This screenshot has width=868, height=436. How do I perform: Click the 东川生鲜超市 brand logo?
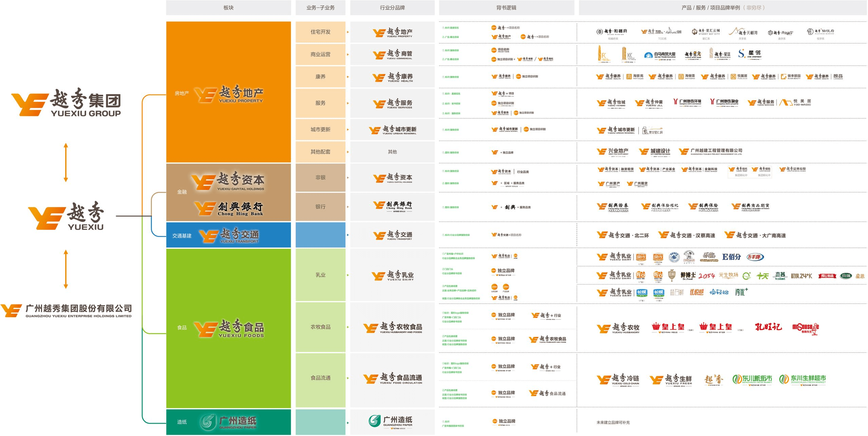pyautogui.click(x=802, y=380)
